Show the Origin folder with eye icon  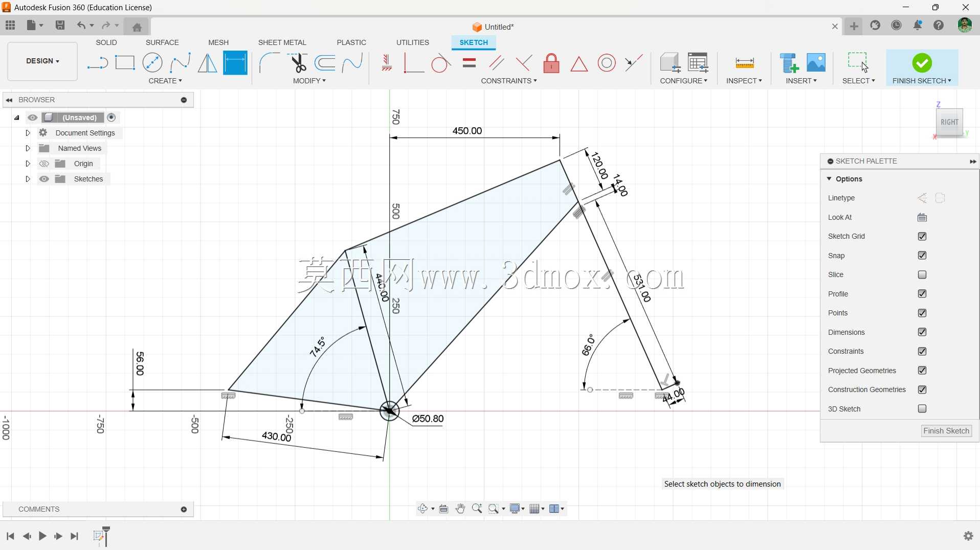44,164
